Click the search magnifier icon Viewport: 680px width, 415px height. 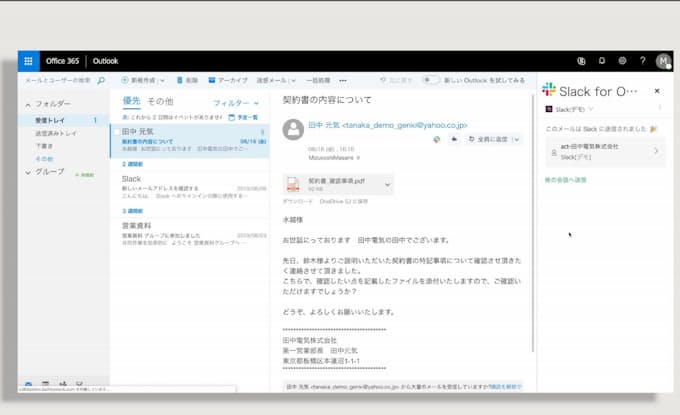click(100, 80)
